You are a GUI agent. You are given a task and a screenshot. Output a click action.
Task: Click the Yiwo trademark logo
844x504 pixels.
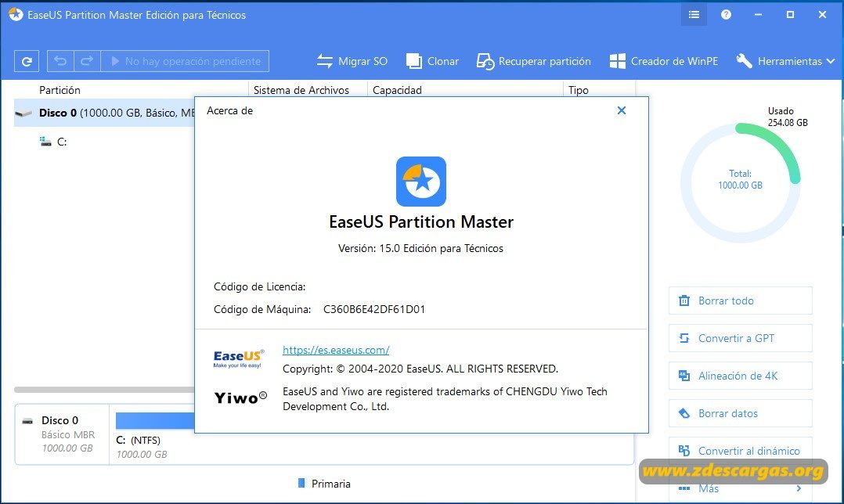click(x=240, y=398)
